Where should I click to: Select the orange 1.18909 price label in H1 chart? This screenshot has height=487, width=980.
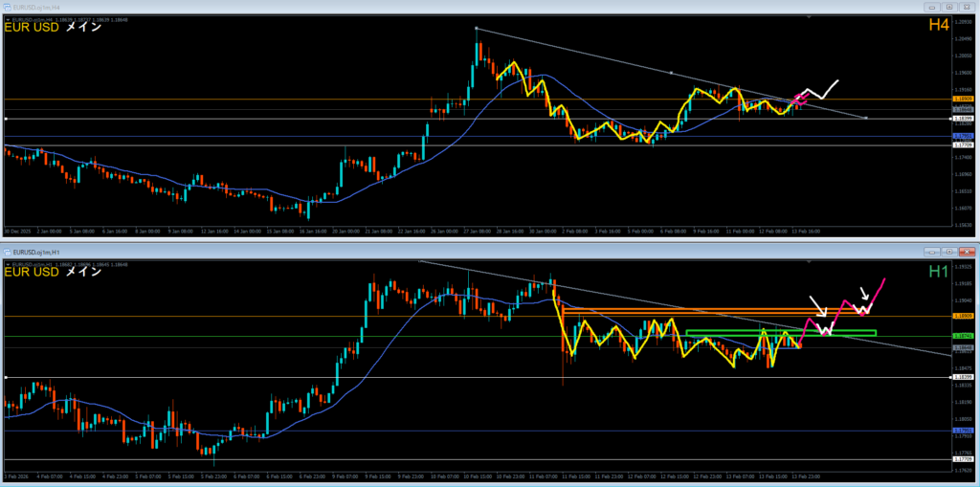961,317
